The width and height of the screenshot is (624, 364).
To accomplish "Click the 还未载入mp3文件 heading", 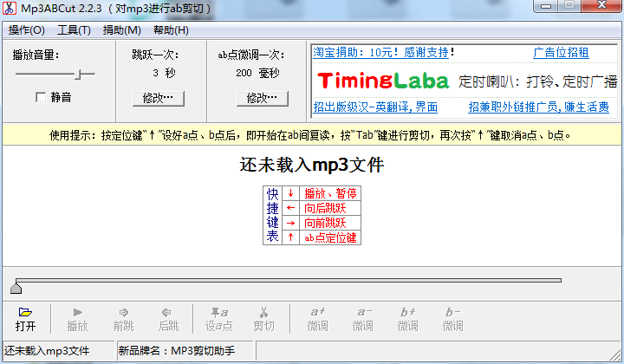I will click(312, 165).
